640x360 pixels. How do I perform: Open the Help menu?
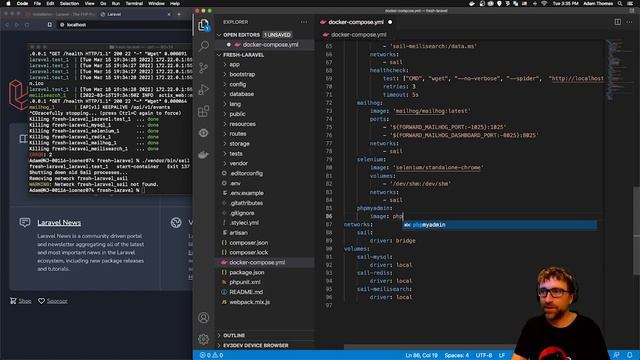[175, 3]
